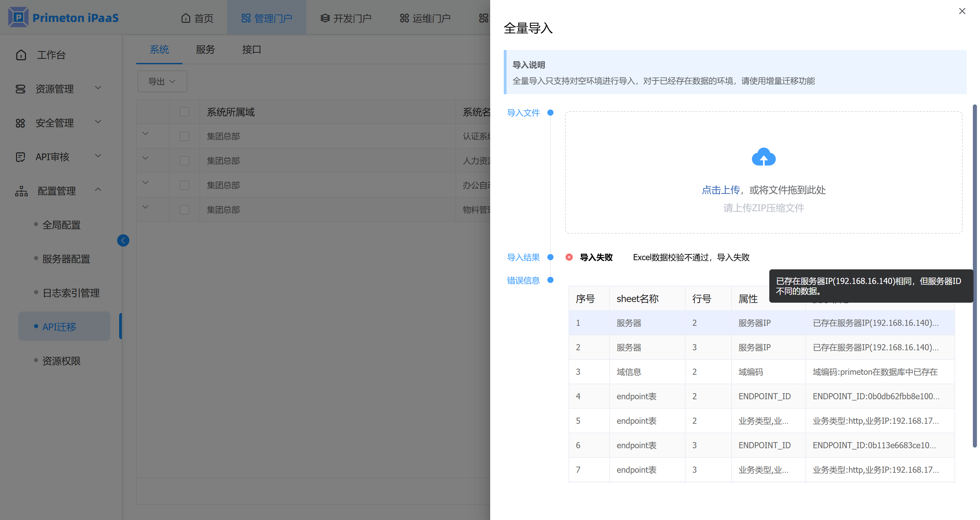The width and height of the screenshot is (980, 520).
Task: Collapse sidebar with blue arrow button
Action: (123, 240)
